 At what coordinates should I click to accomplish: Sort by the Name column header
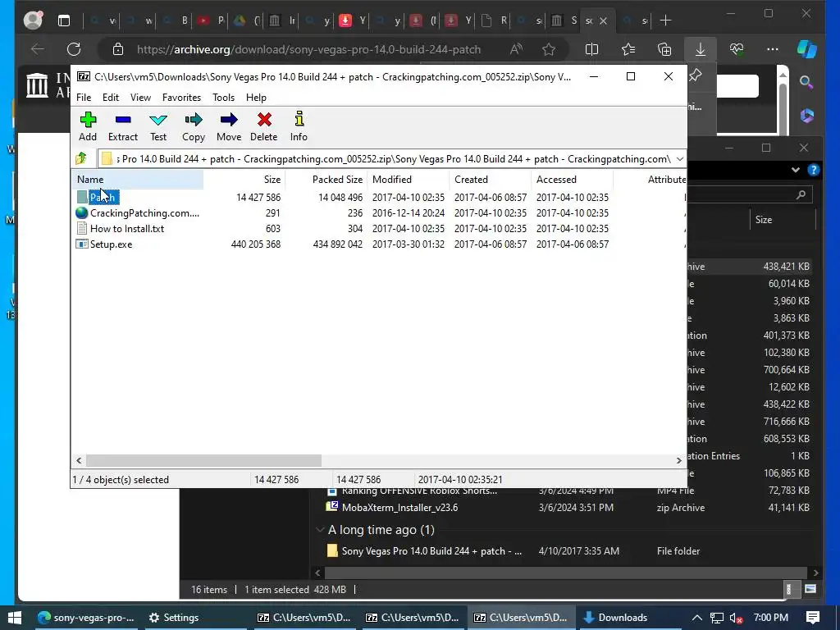137,180
